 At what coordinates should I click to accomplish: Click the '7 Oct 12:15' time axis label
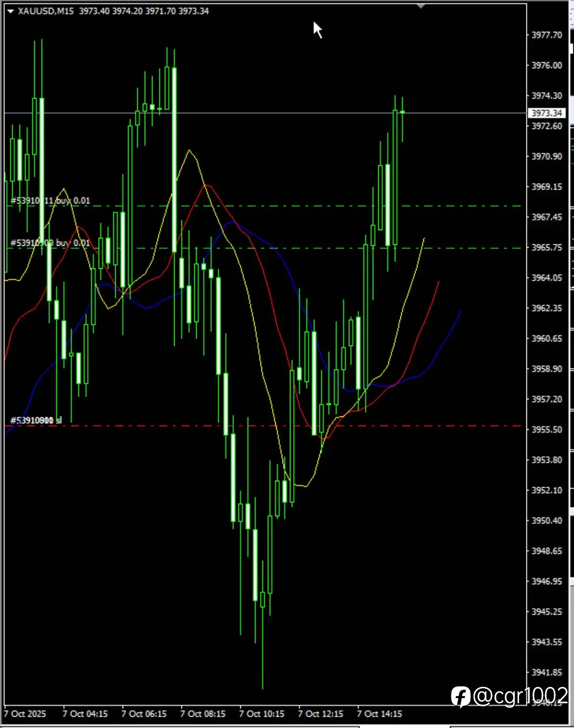[x=320, y=714]
